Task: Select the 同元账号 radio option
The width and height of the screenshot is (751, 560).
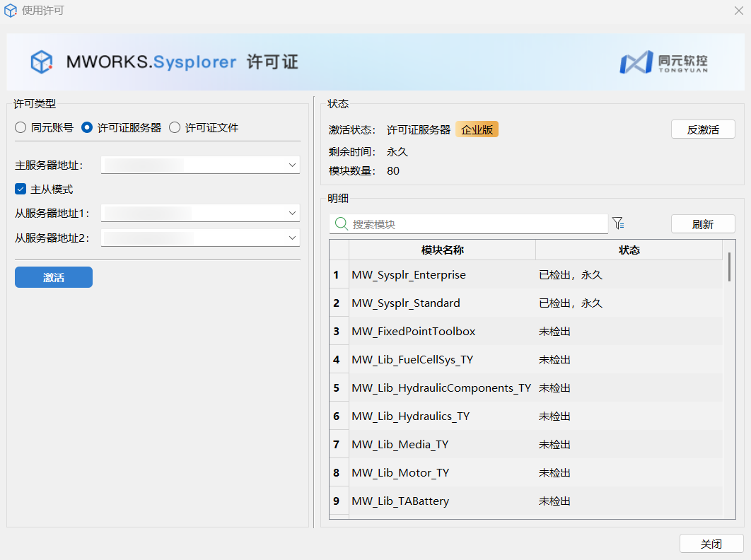Action: (21, 128)
